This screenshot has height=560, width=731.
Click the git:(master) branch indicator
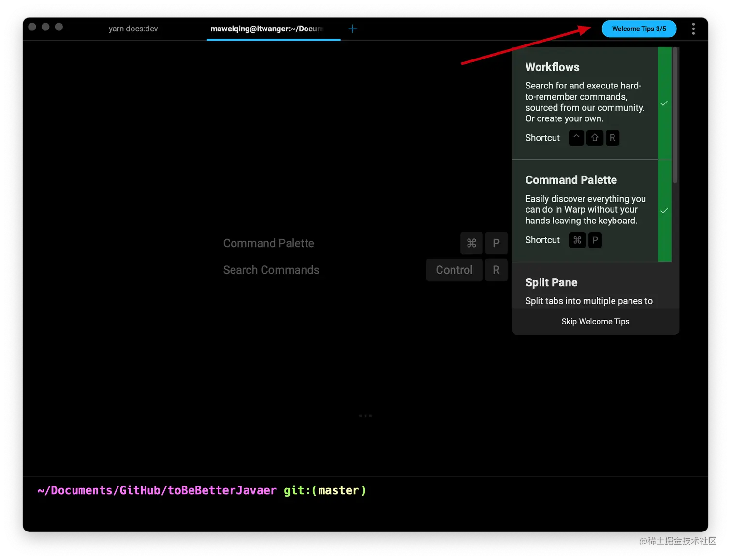pos(325,490)
